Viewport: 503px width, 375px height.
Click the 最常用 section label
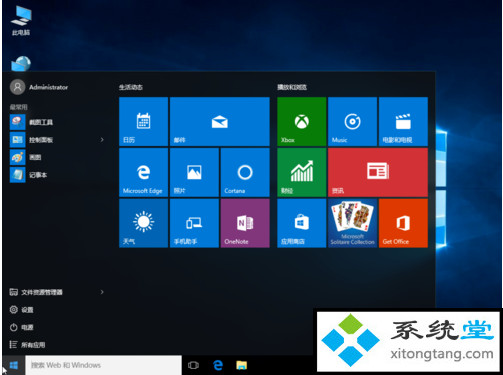pos(18,107)
